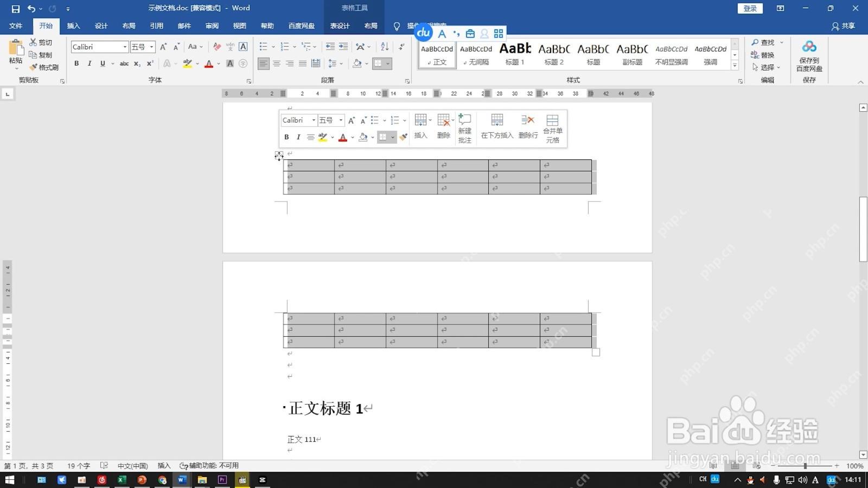The height and width of the screenshot is (488, 868).
Task: Click the Grow Font icon in the ribbon
Action: pyautogui.click(x=163, y=47)
